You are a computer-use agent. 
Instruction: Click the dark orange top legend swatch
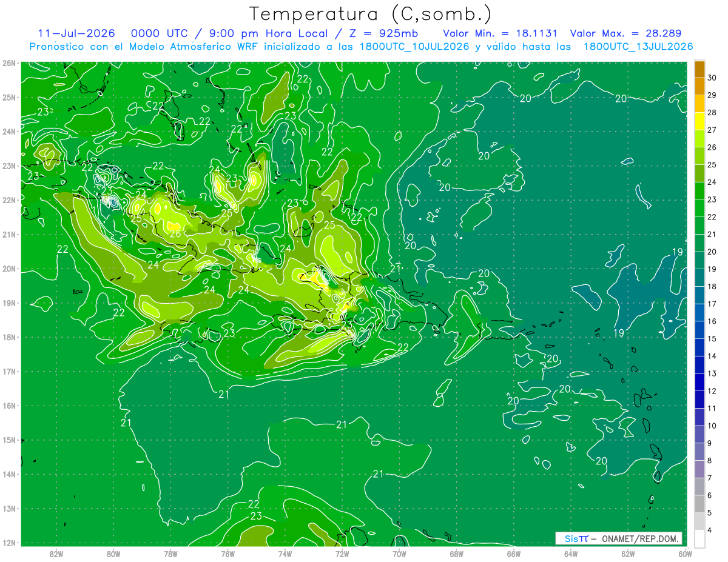click(x=699, y=69)
